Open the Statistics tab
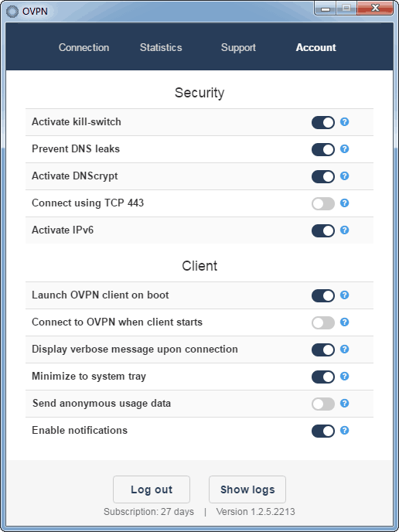 click(161, 47)
